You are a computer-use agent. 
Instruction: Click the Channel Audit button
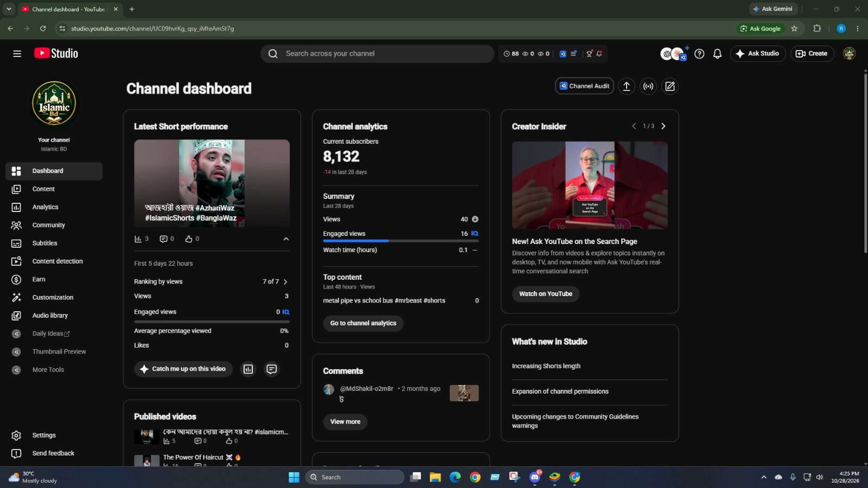click(x=584, y=86)
